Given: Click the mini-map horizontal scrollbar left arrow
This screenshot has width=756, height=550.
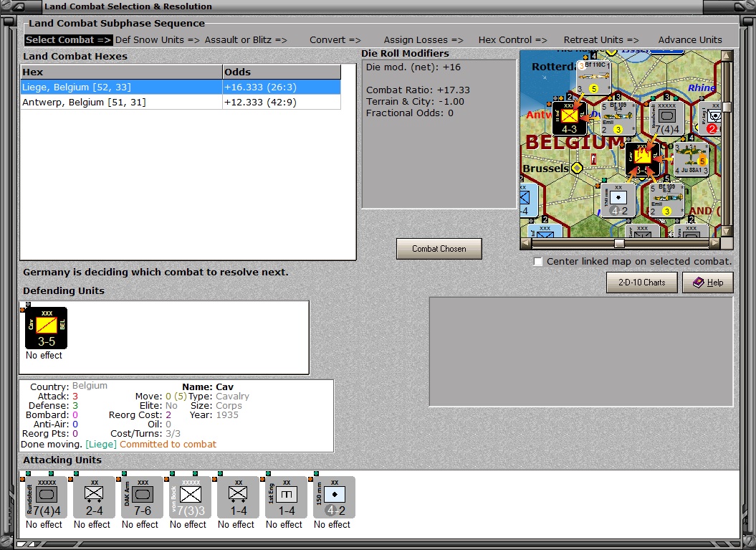Looking at the screenshot, I should (x=526, y=243).
